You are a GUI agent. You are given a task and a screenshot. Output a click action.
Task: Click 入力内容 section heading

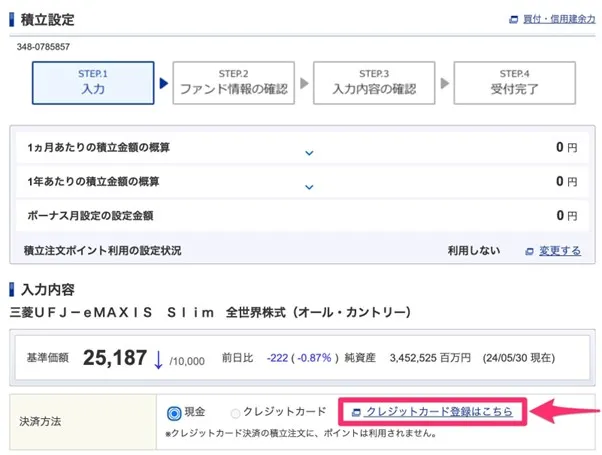47,290
